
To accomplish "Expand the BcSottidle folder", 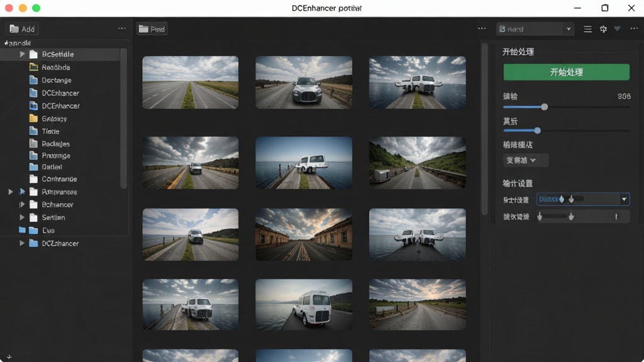I will [22, 54].
